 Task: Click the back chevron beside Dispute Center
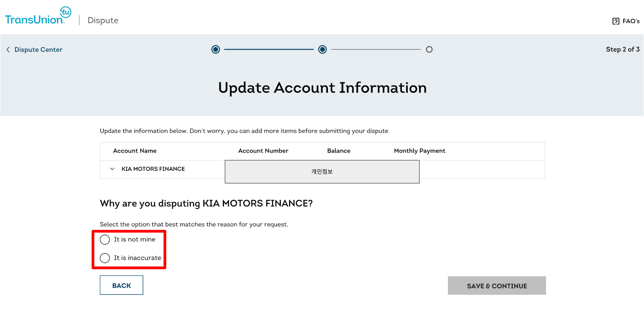tap(8, 49)
